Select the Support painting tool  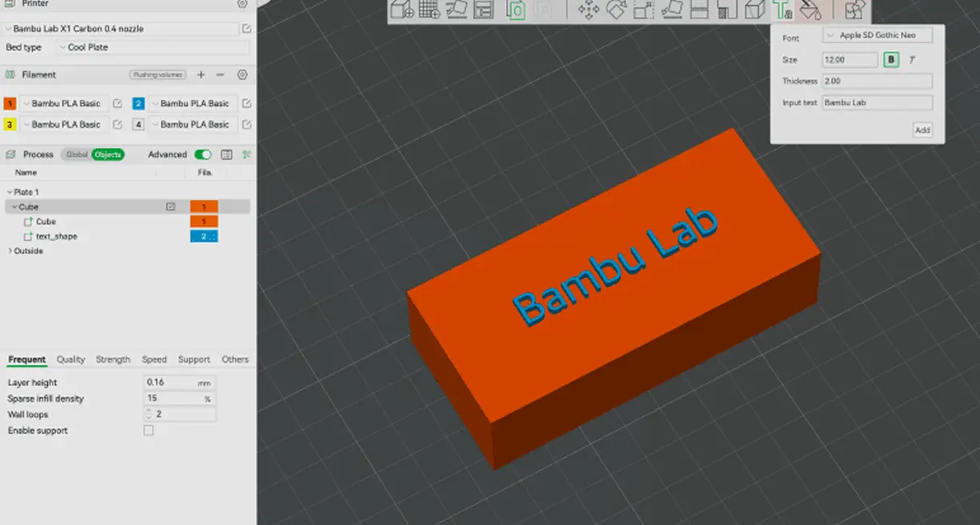pyautogui.click(x=727, y=10)
